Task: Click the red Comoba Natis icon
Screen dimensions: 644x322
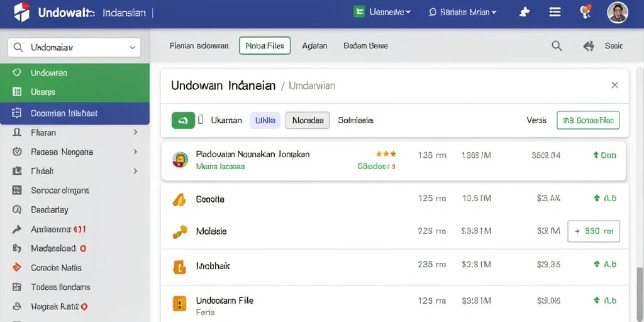Action: pyautogui.click(x=17, y=267)
